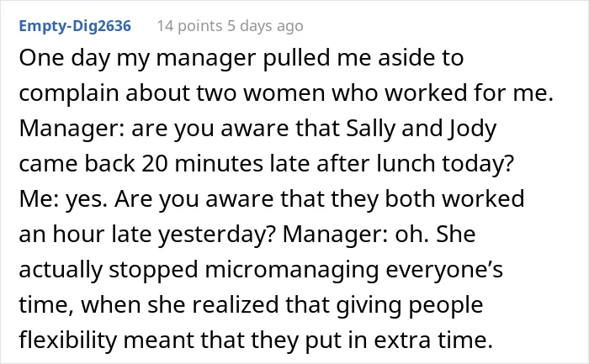
Task: Click the words "an hour late yesterday?"
Action: [147, 235]
